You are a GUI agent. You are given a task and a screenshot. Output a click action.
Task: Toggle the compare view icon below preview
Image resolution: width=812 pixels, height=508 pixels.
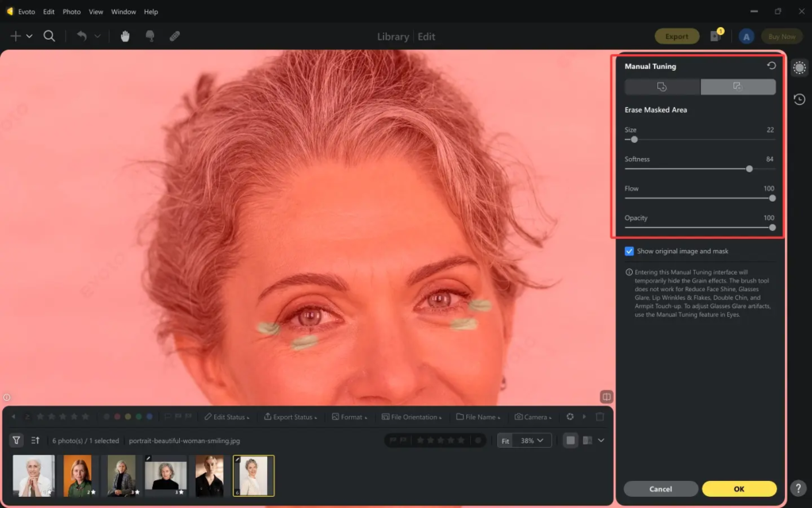point(607,396)
